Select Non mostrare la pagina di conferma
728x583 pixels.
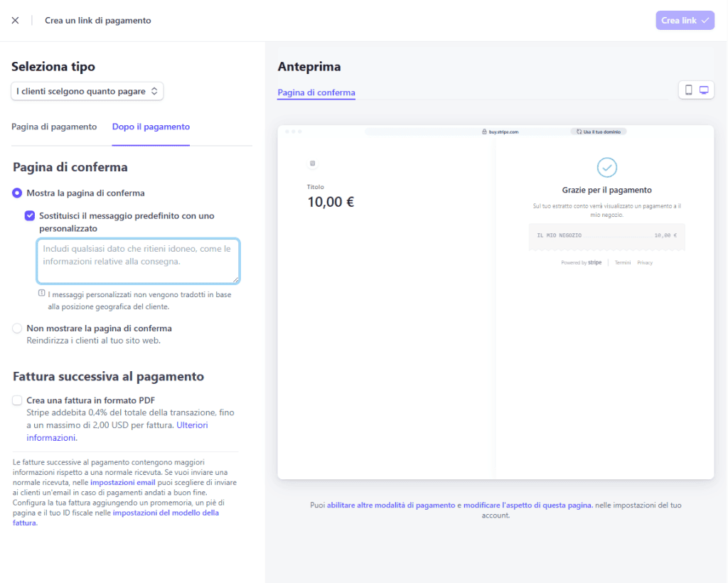point(16,328)
